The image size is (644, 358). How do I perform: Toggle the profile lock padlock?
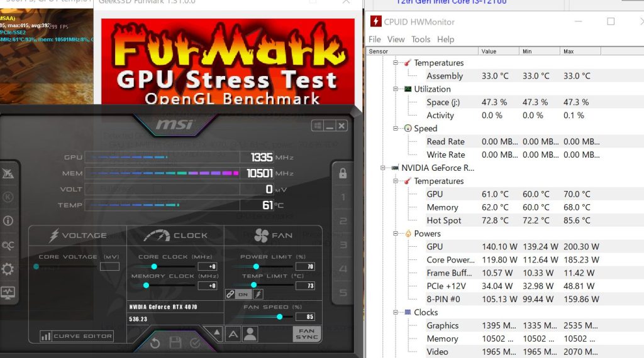pos(343,173)
